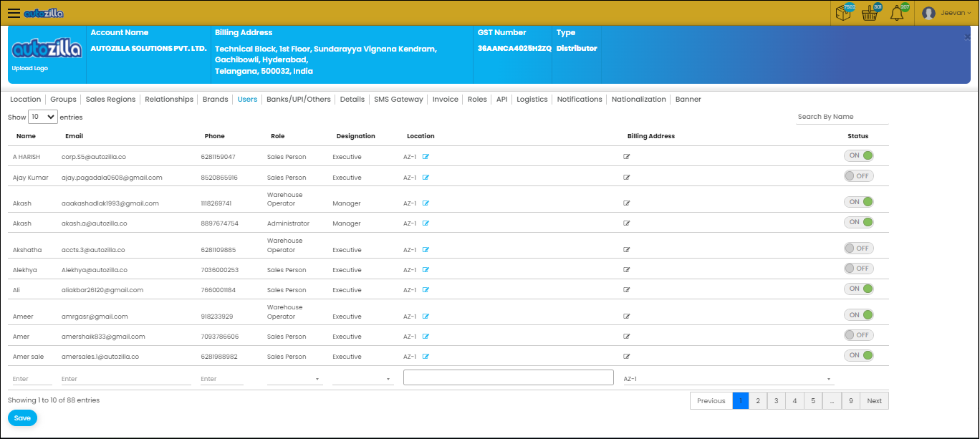
Task: Edit location for akash.a@autozilla.co row
Action: click(426, 223)
